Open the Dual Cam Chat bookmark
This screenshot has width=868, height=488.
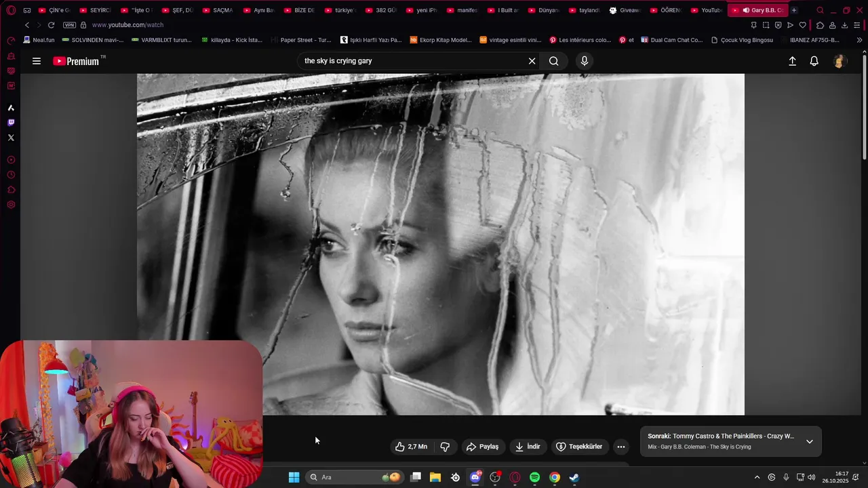[671, 40]
